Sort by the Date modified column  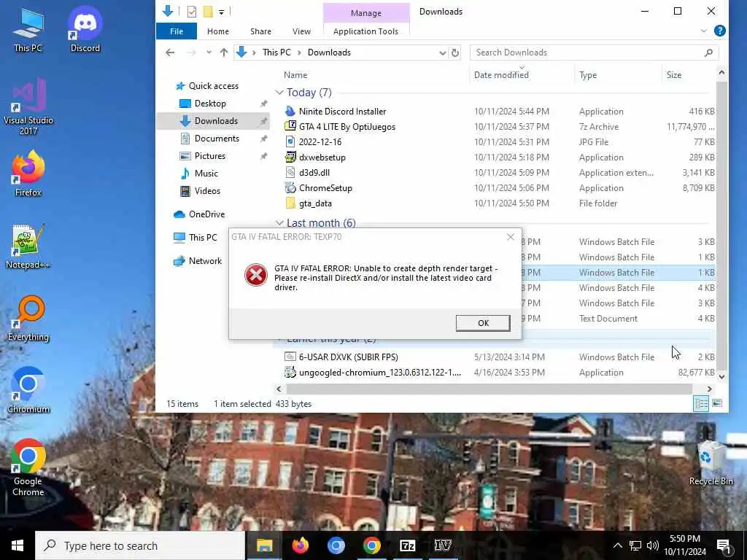(501, 75)
